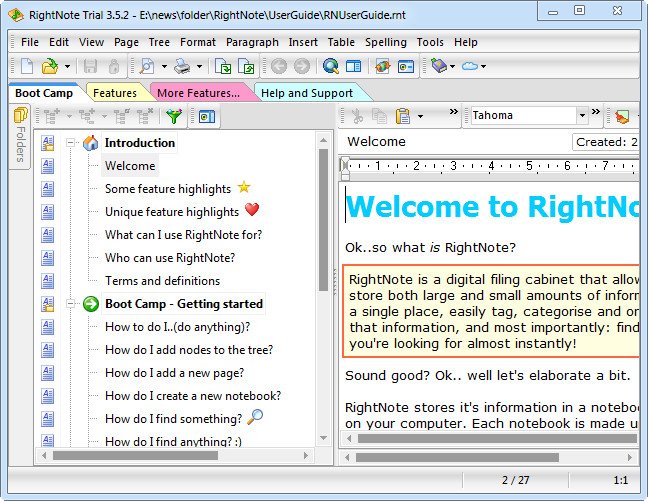Screen dimensions: 648x501
Task: Click the colorful tag manager icon
Action: click(383, 66)
